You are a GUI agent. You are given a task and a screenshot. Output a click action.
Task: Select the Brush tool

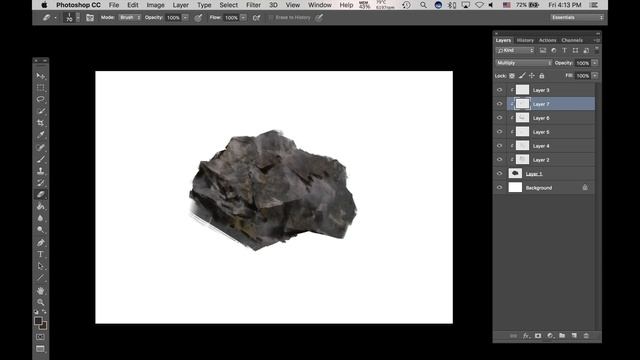click(x=40, y=159)
